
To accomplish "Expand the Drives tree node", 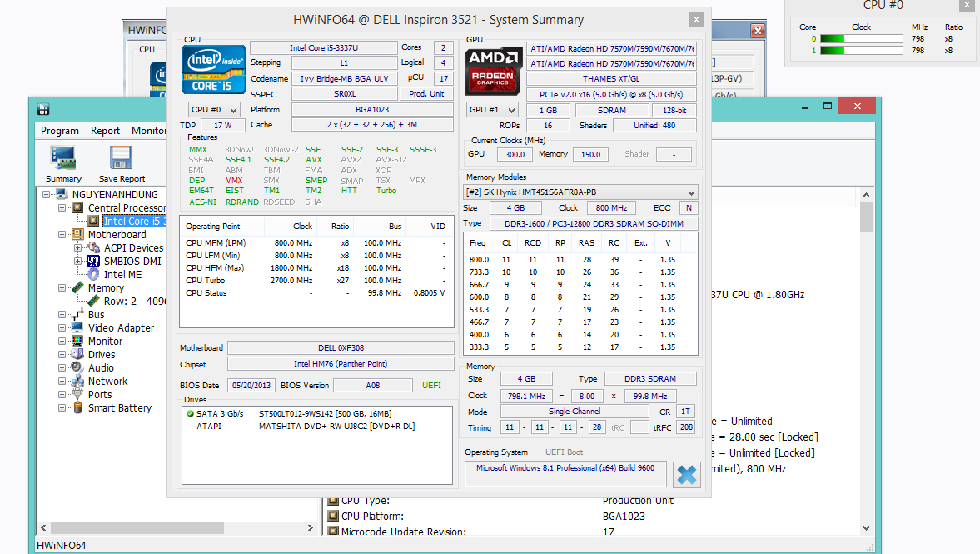I will (x=62, y=354).
